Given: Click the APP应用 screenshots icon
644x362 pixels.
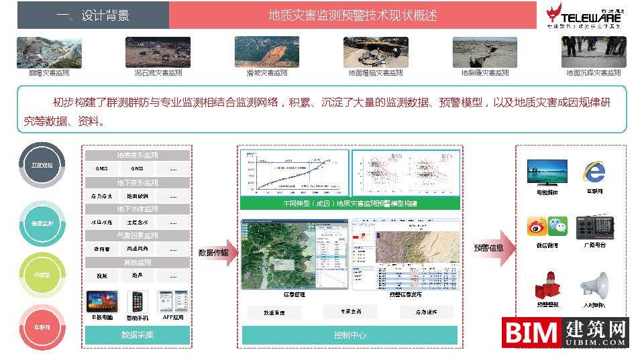Looking at the screenshot, I should (x=172, y=300).
